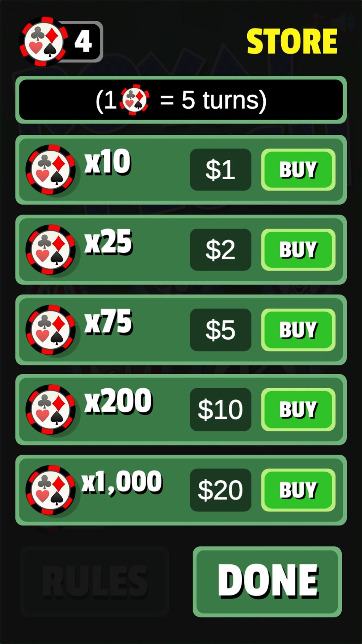Click the $5 price label

220,330
